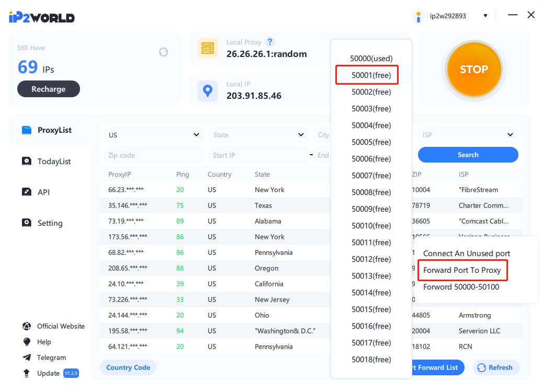Click the Update arrow icon
The height and width of the screenshot is (392, 542).
27,373
